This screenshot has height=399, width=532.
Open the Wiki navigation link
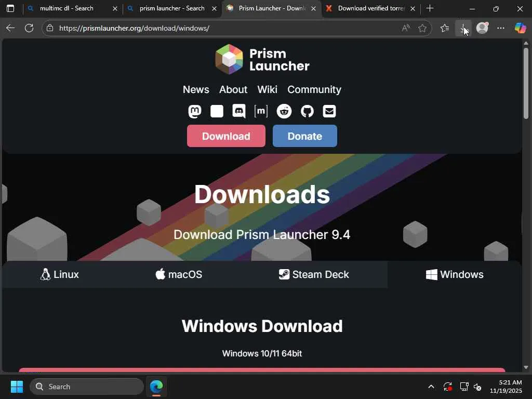pyautogui.click(x=268, y=89)
